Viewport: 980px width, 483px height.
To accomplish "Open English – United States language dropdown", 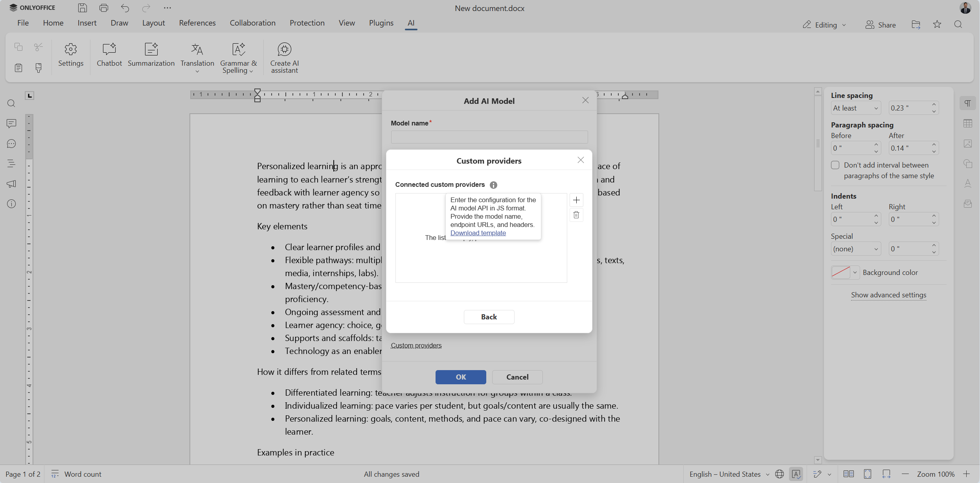I will point(729,474).
